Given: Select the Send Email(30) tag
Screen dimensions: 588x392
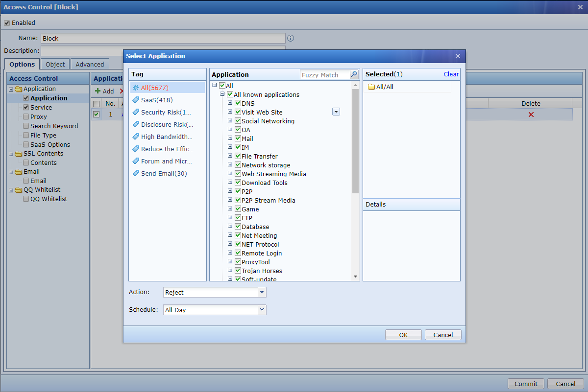Looking at the screenshot, I should click(164, 173).
